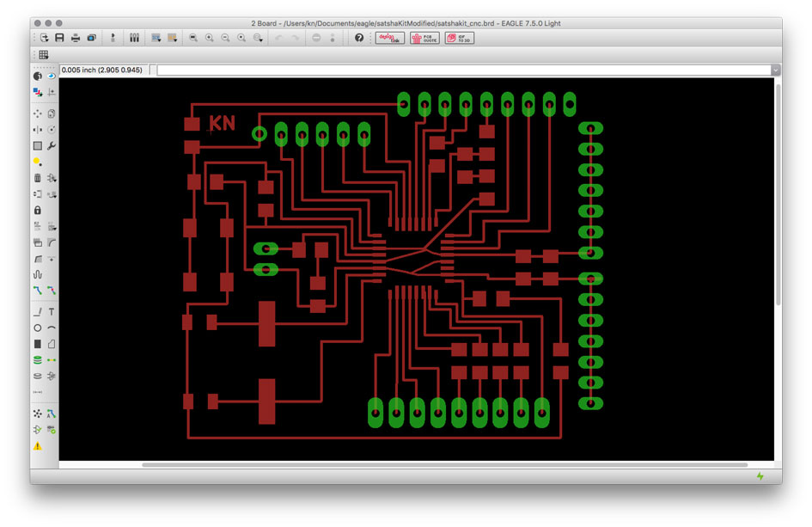
Task: Select the Change wrench tool
Action: [52, 146]
